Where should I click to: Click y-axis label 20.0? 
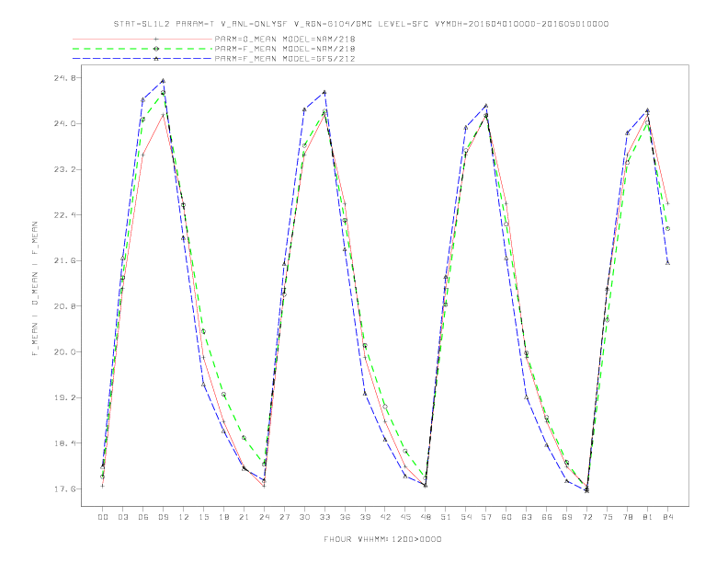click(x=64, y=351)
